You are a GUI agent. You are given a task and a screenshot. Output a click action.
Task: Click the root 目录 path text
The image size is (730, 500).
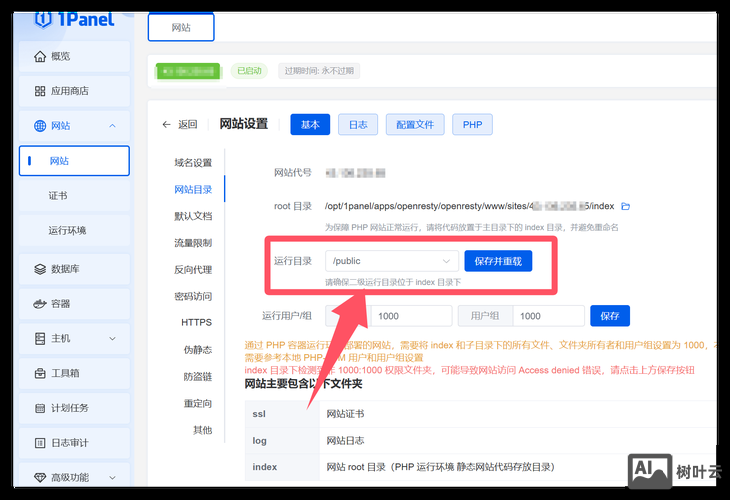tap(469, 206)
